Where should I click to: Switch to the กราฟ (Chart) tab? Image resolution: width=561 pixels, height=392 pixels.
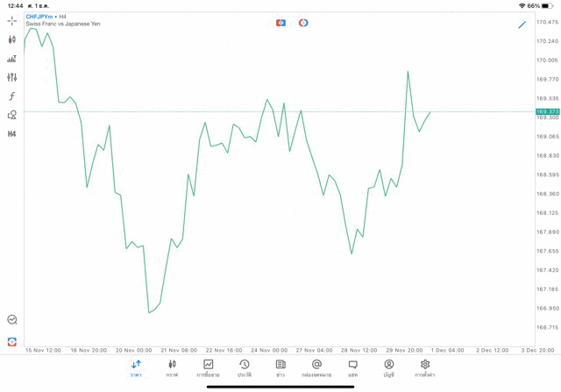tap(172, 368)
